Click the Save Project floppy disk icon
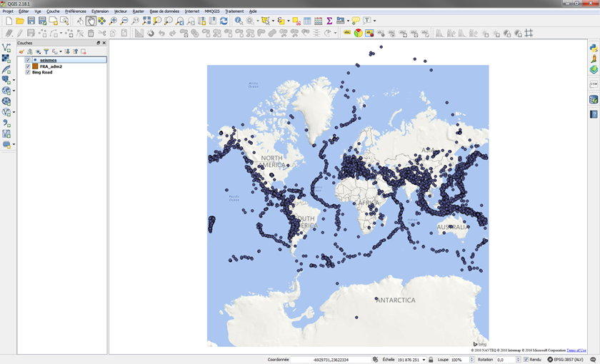Image resolution: width=600 pixels, height=364 pixels. click(x=31, y=21)
